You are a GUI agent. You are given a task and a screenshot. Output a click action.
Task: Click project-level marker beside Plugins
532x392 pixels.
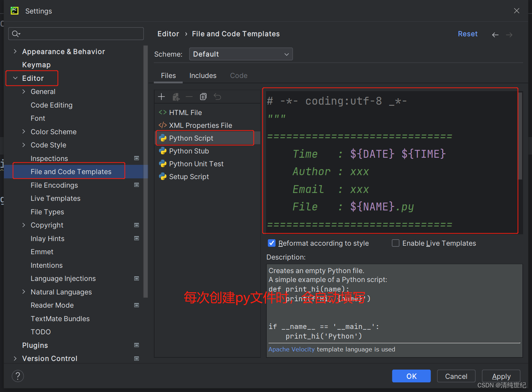coord(136,345)
